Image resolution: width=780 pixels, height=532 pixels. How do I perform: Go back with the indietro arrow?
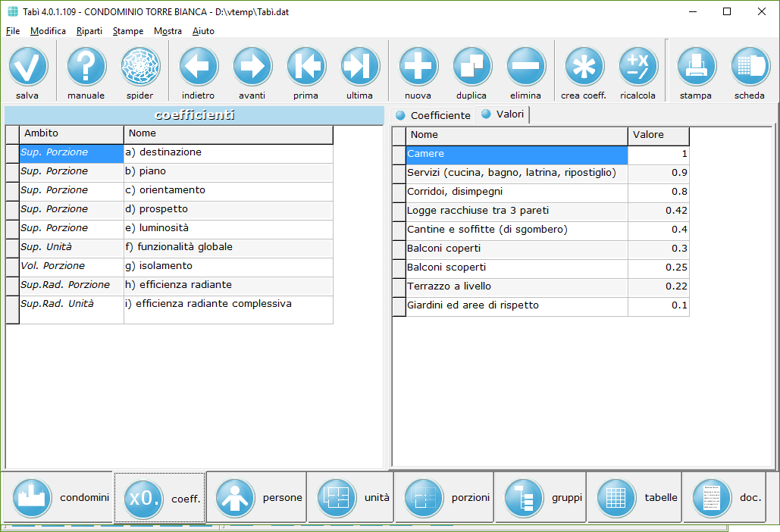coord(199,67)
